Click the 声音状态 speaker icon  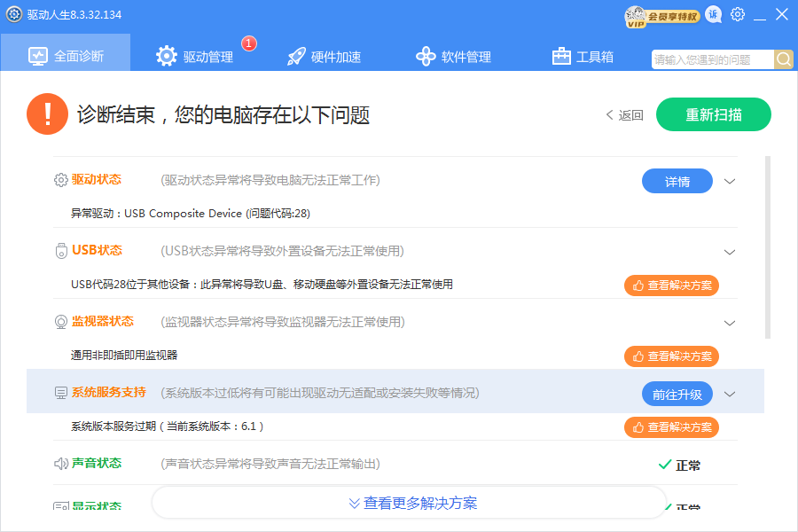tap(60, 463)
